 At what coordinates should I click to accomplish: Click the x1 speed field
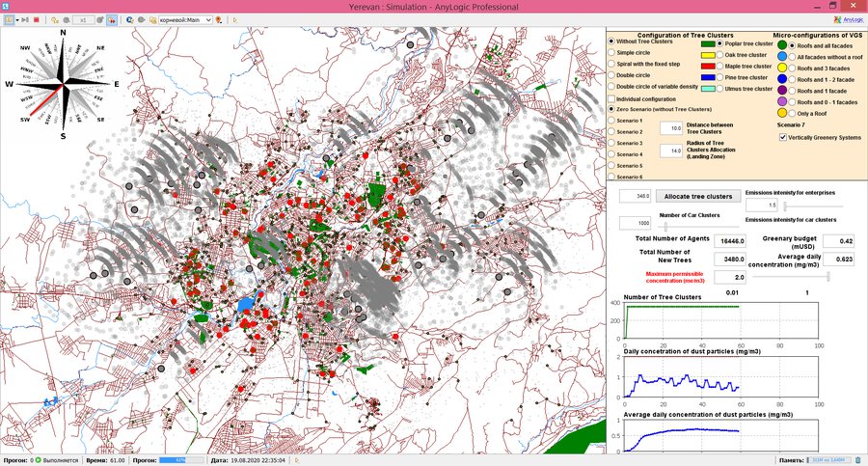(x=84, y=20)
